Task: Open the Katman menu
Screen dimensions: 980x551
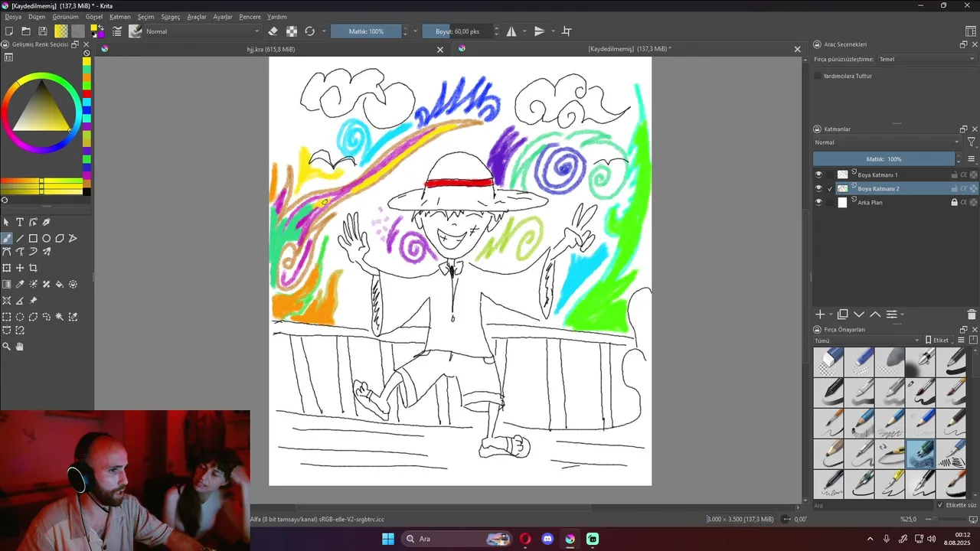Action: (120, 17)
